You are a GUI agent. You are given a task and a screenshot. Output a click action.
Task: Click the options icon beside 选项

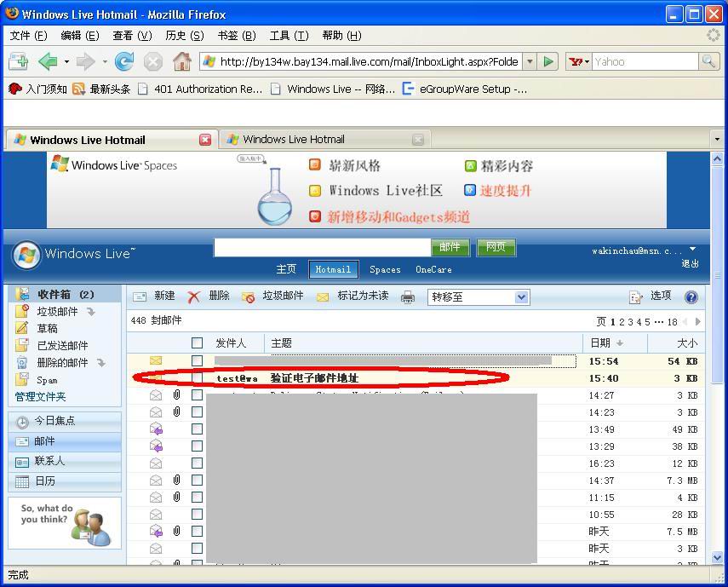tap(635, 297)
